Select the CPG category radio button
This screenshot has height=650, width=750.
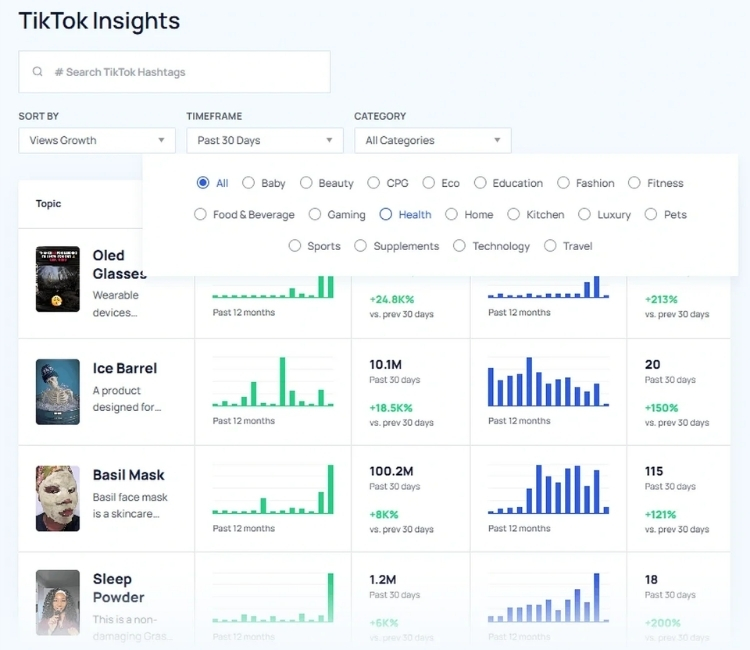pyautogui.click(x=374, y=183)
